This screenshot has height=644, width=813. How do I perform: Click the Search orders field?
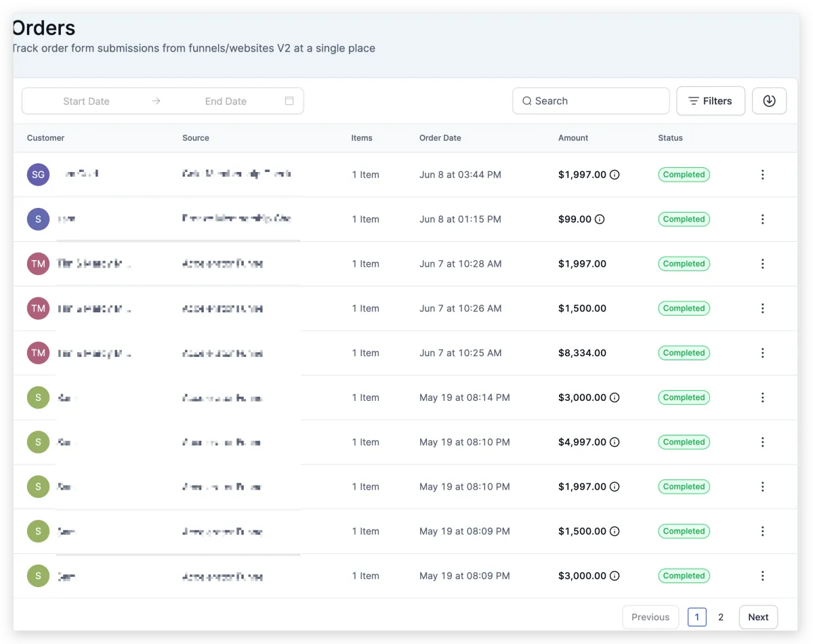591,101
